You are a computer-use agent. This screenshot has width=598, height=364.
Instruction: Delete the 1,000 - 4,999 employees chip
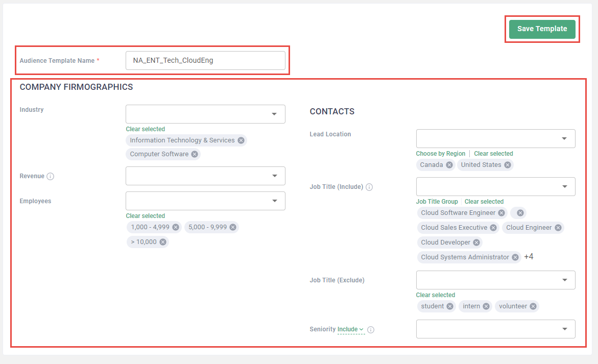(x=176, y=227)
